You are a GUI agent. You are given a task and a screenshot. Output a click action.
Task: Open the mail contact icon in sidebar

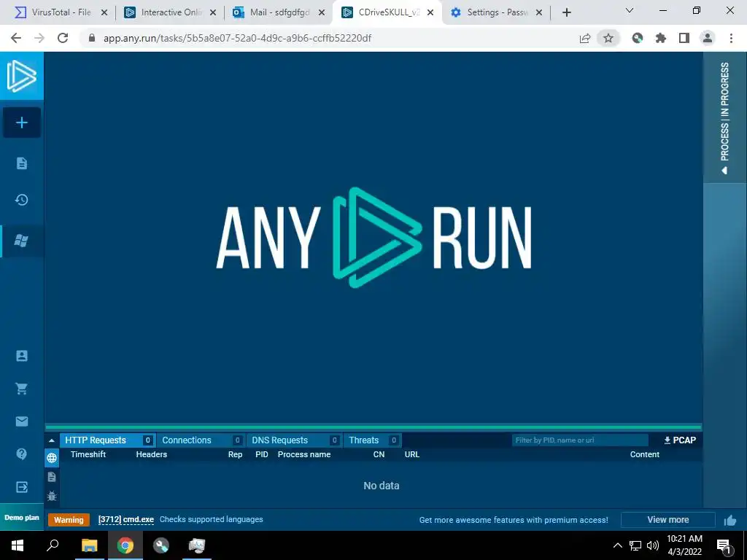(x=22, y=421)
